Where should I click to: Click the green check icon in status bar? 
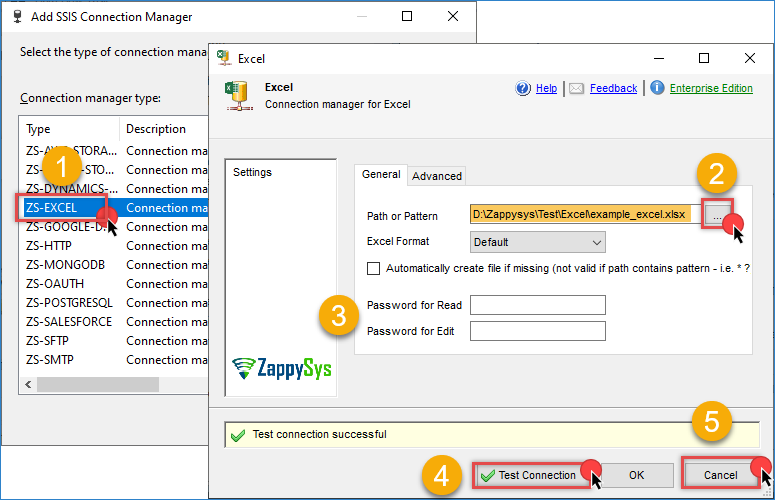(x=237, y=435)
